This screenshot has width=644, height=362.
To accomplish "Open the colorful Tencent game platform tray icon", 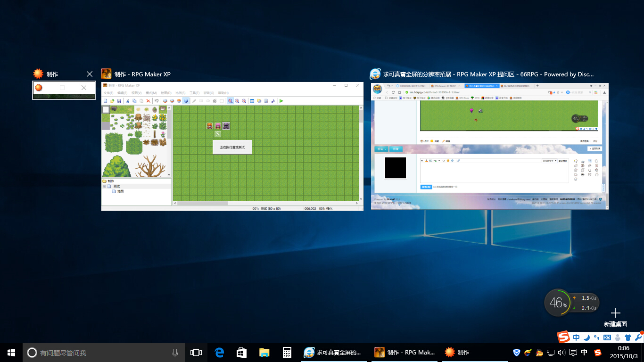I will pos(528,352).
